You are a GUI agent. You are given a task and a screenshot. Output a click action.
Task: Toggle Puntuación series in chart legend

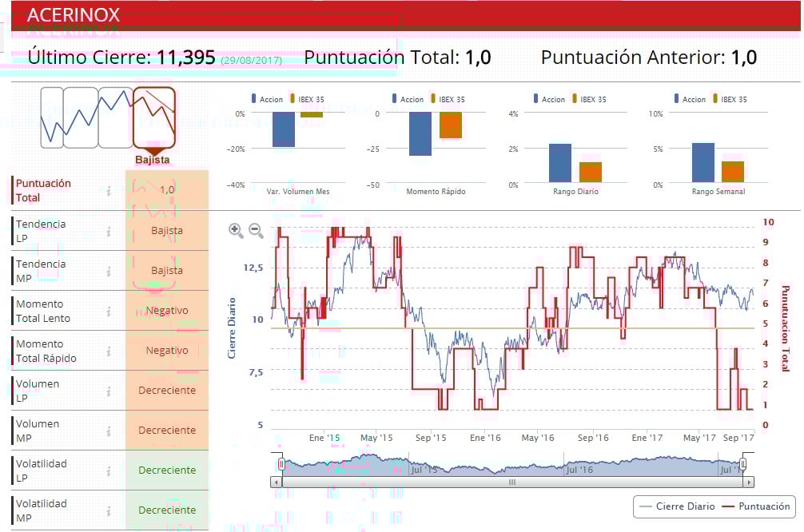pyautogui.click(x=756, y=506)
